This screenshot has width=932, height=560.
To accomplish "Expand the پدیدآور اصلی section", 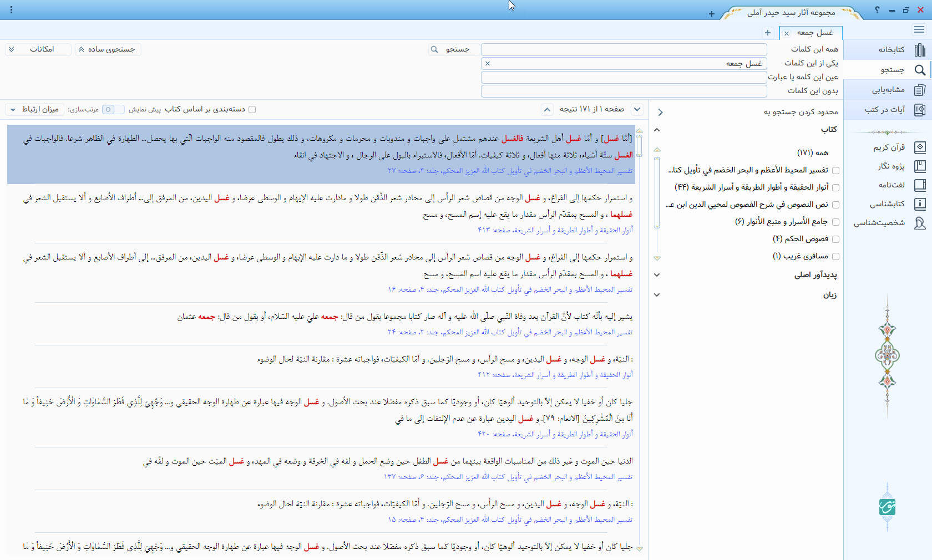I will click(x=657, y=275).
